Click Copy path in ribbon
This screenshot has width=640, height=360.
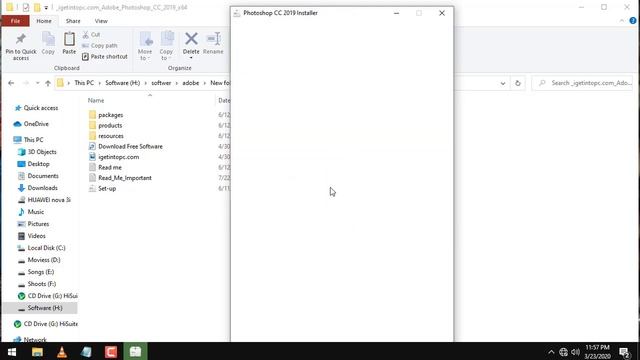(x=100, y=46)
